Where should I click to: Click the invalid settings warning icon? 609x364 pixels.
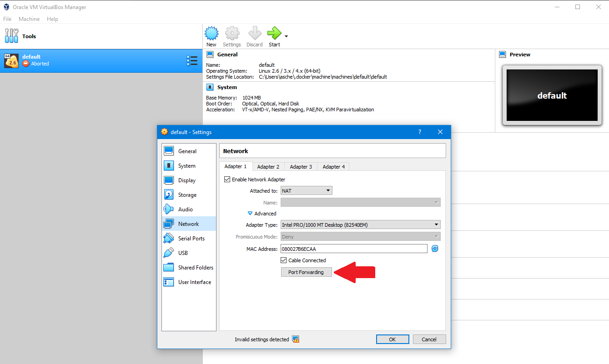[x=296, y=339]
